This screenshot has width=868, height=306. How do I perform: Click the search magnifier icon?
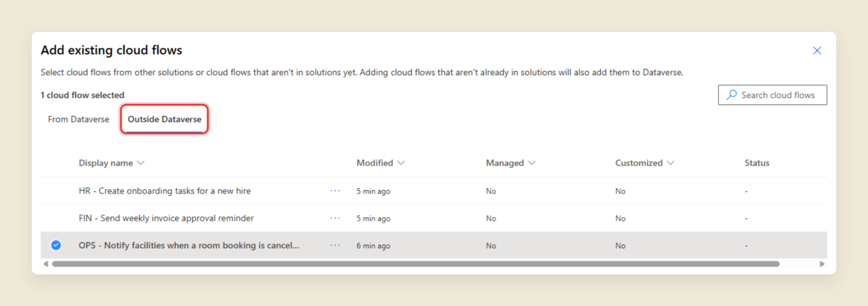click(732, 95)
